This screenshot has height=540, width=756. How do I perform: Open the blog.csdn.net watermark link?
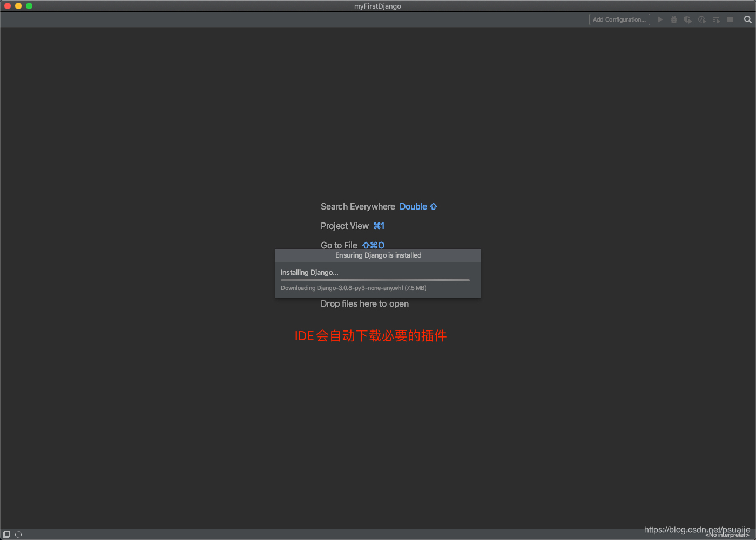pyautogui.click(x=697, y=530)
